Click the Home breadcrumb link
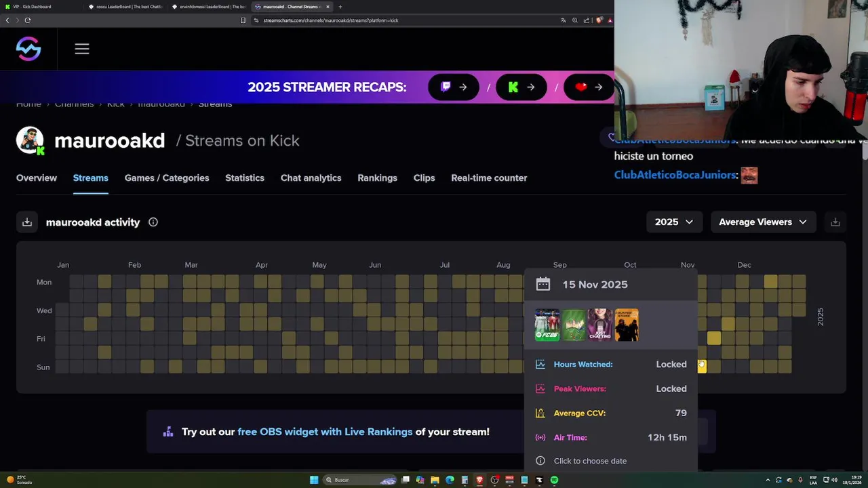868x488 pixels. (28, 104)
